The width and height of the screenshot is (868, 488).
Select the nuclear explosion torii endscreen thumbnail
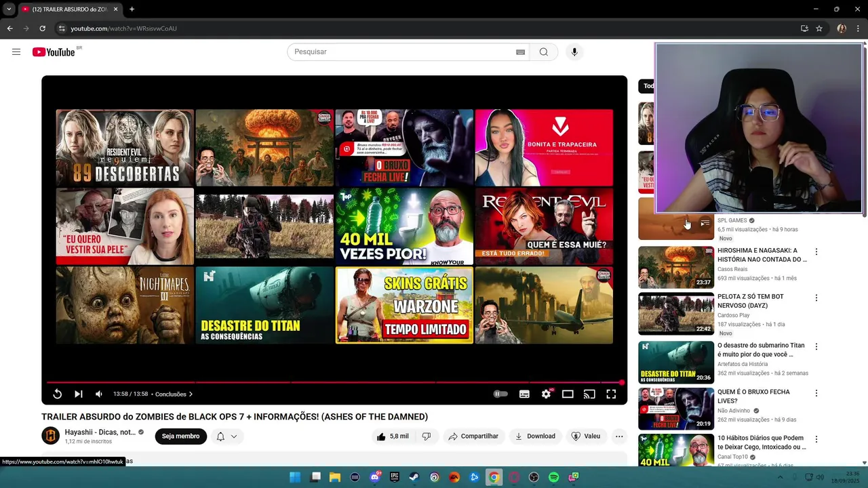click(264, 148)
